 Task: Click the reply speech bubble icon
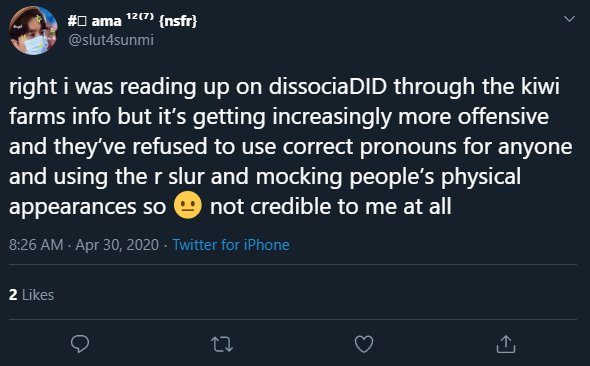(80, 343)
